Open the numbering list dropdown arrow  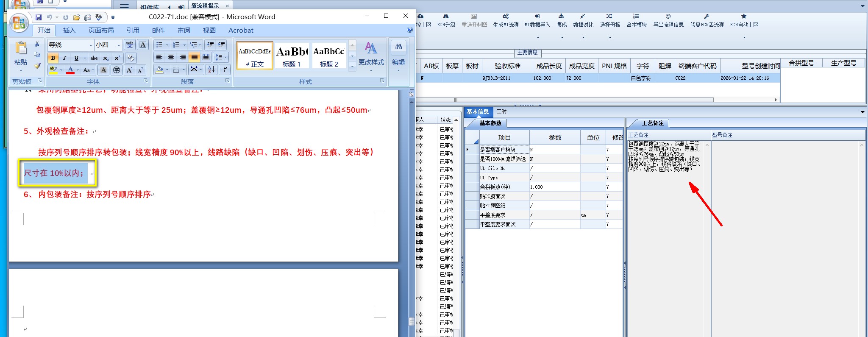(x=184, y=45)
